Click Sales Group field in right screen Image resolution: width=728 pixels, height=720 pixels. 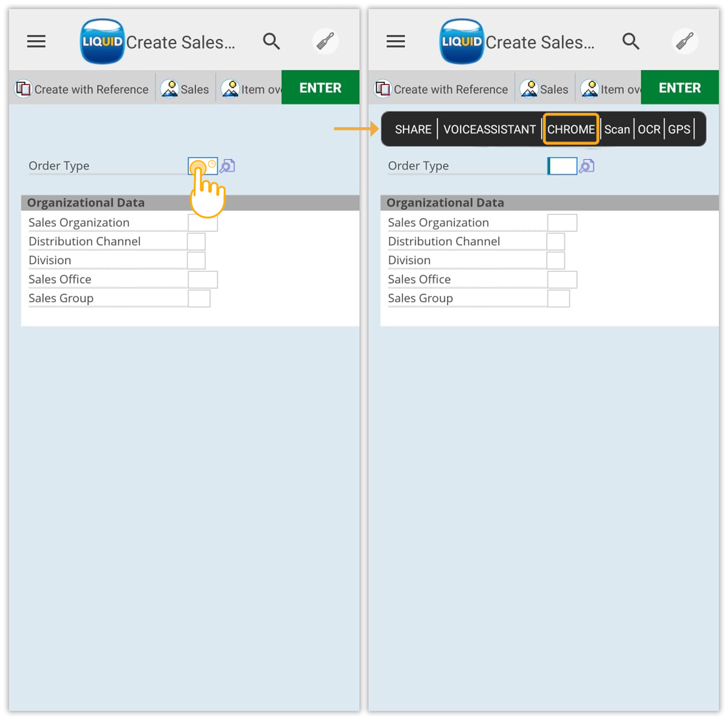(558, 298)
